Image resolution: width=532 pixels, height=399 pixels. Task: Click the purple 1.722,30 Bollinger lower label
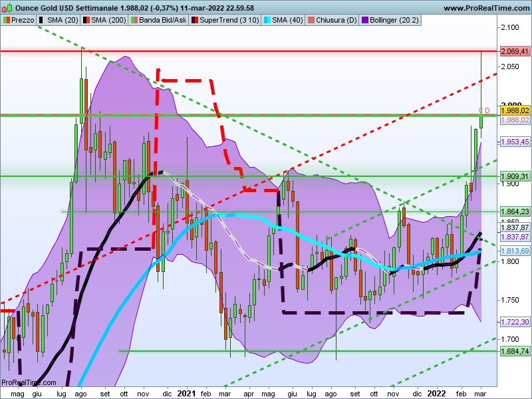[515, 322]
